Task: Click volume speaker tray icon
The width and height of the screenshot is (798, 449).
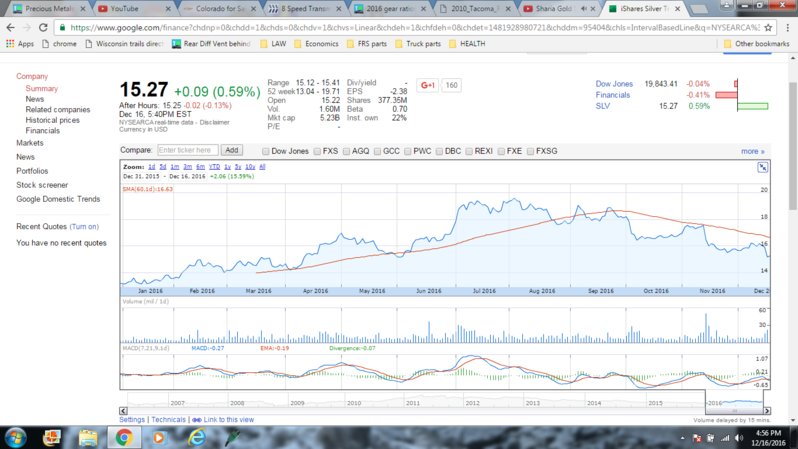Action: 739,438
